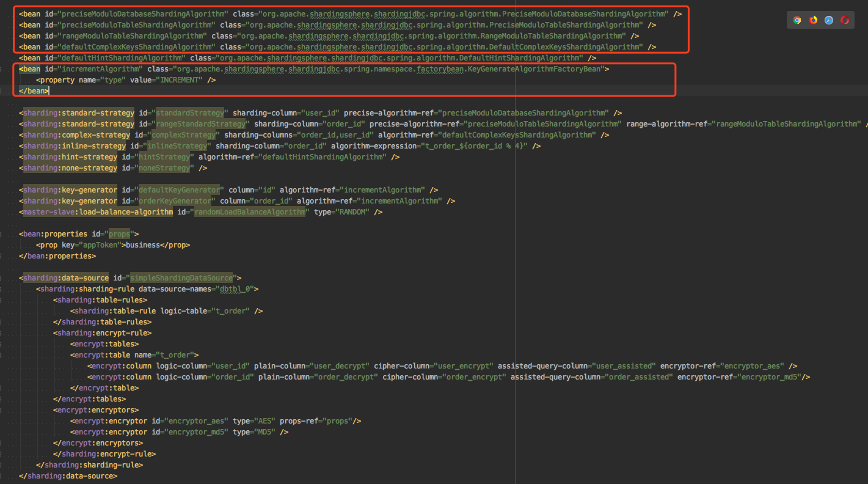868x484 pixels.
Task: Click the "</sharding:data-source>" closing tag
Action: coord(68,476)
